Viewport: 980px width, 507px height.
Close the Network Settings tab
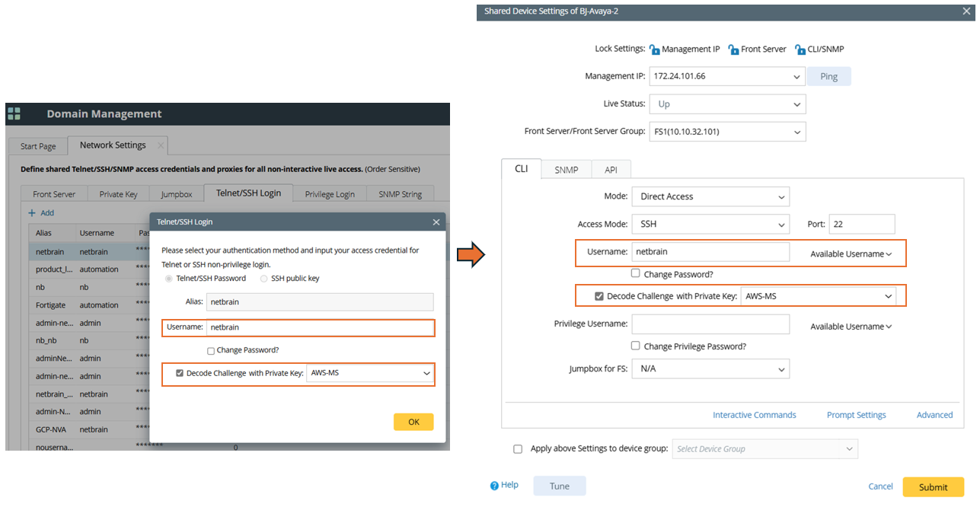point(161,145)
